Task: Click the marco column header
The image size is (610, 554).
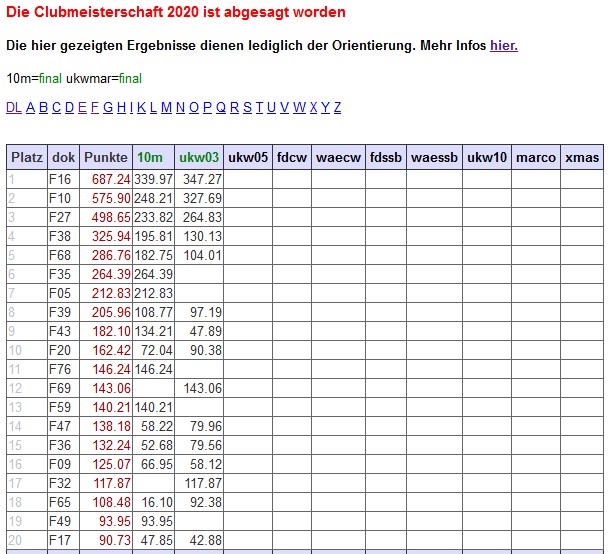Action: [536, 157]
